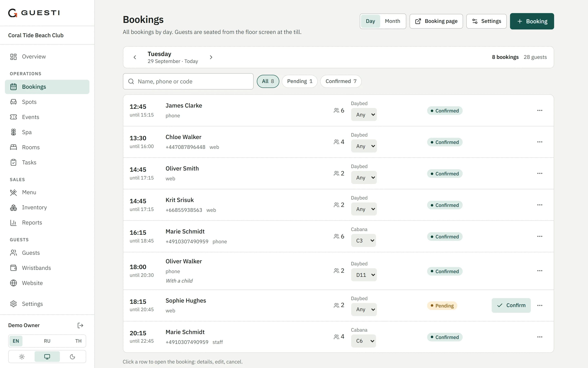
Task: Open the Booking page external link
Action: pyautogui.click(x=436, y=21)
